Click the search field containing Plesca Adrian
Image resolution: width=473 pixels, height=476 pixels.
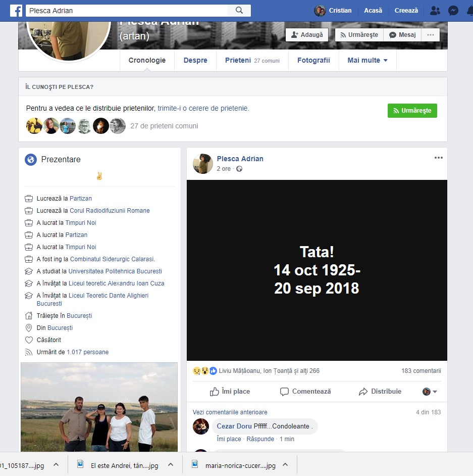(x=126, y=11)
